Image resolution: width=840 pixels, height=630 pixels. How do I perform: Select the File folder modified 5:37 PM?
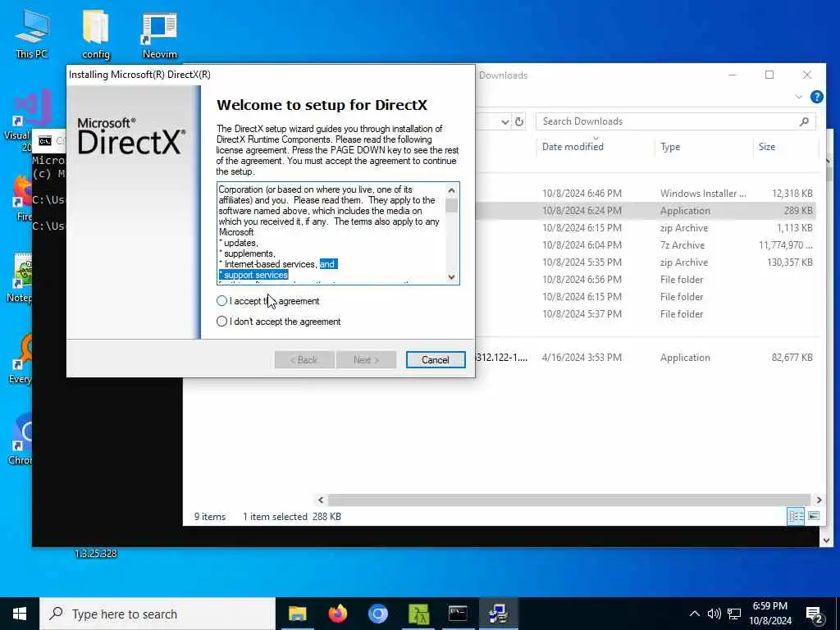646,314
